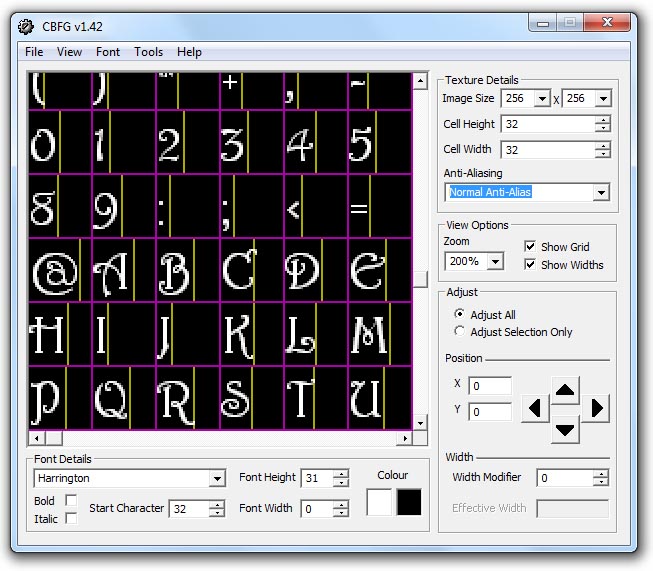
Task: Open the Harrington font dropdown
Action: click(217, 479)
